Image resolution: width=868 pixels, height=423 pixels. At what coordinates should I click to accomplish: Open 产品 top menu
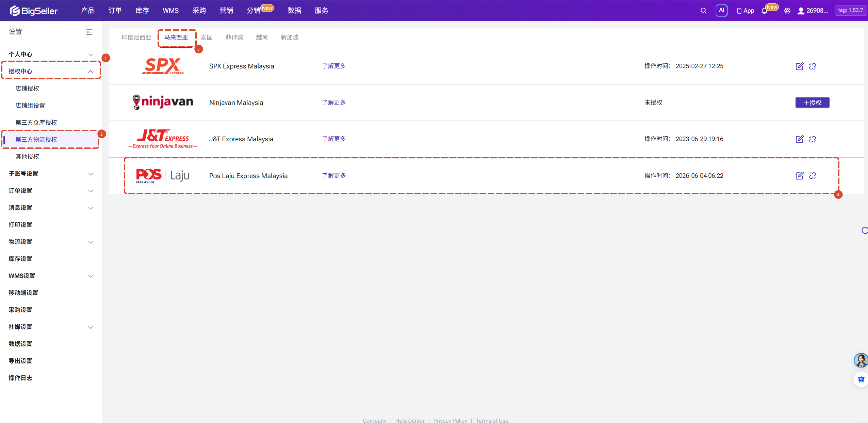[x=88, y=11]
